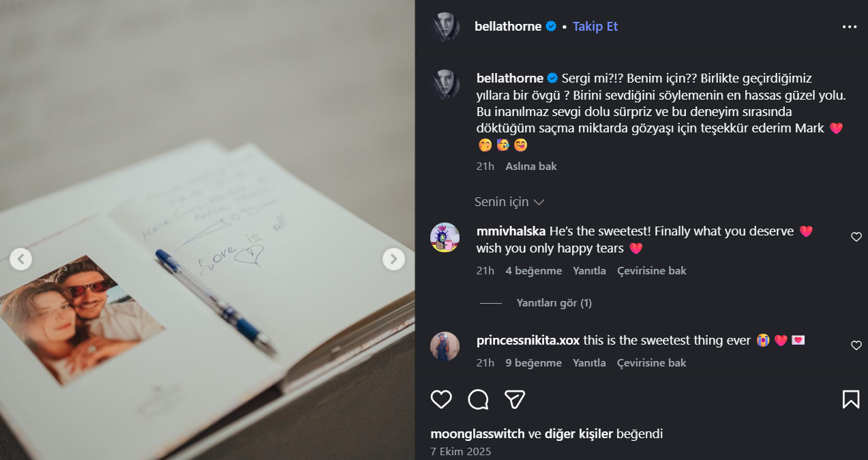
Task: Translate princessnikita.xox's comment via 'Çevirisine bak'
Action: 652,363
